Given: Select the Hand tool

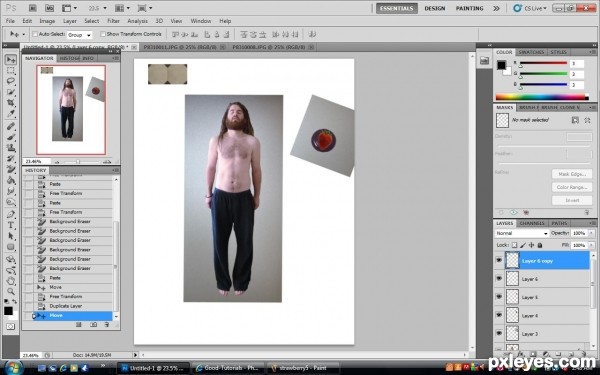Looking at the screenshot, I should pos(11,281).
